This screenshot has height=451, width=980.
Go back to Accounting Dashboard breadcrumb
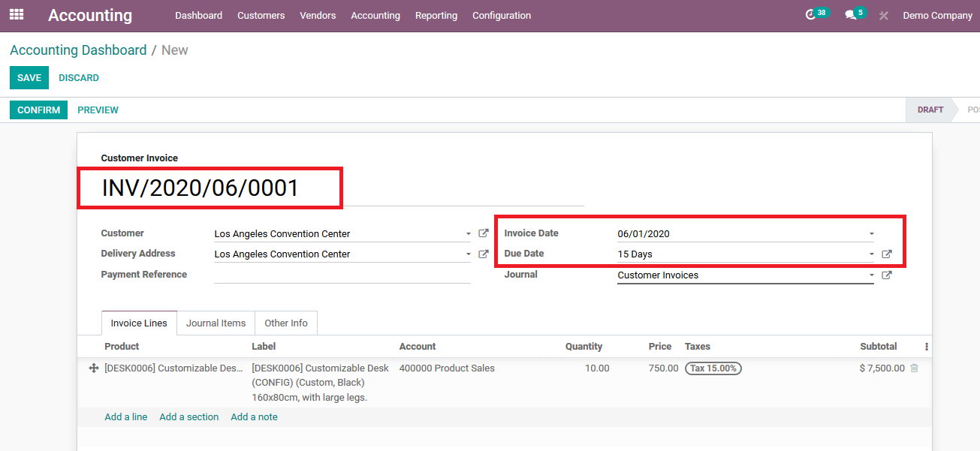pyautogui.click(x=78, y=50)
